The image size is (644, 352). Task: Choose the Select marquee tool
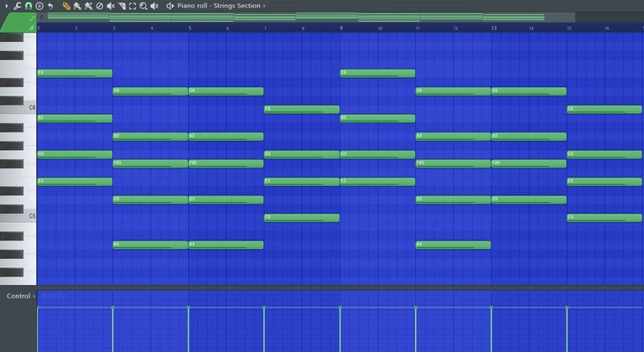[x=132, y=6]
